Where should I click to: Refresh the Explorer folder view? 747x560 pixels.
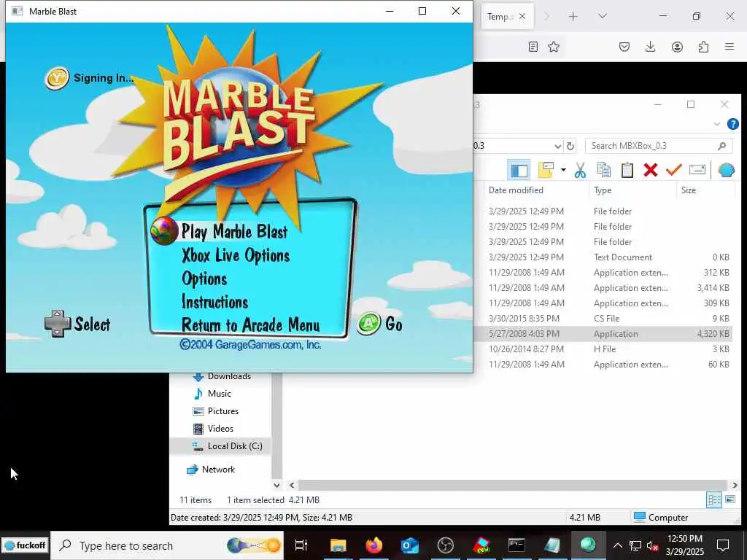coord(570,146)
